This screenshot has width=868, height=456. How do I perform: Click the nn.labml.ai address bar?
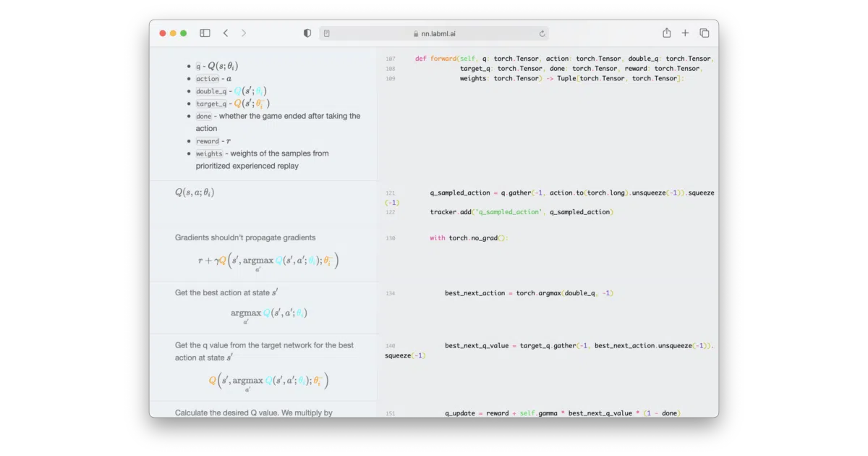pyautogui.click(x=434, y=33)
